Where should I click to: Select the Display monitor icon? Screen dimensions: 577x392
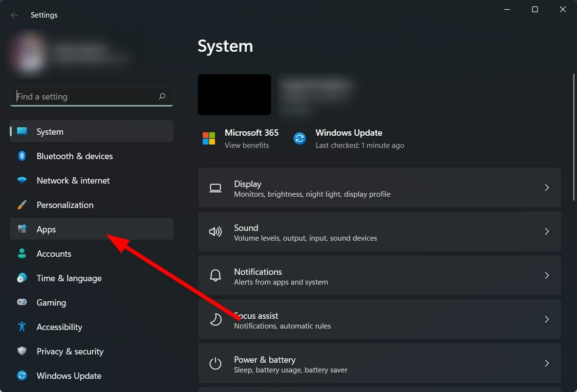(215, 187)
